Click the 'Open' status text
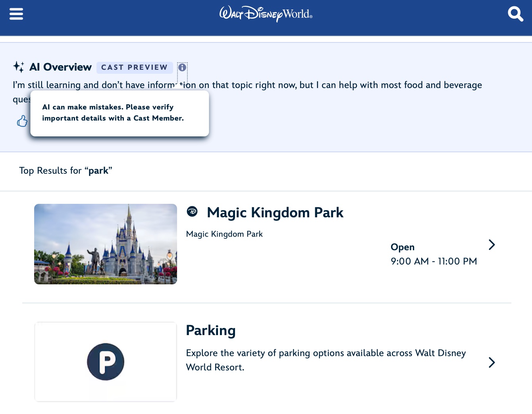Screen dimensions: 532x414 pos(403,247)
